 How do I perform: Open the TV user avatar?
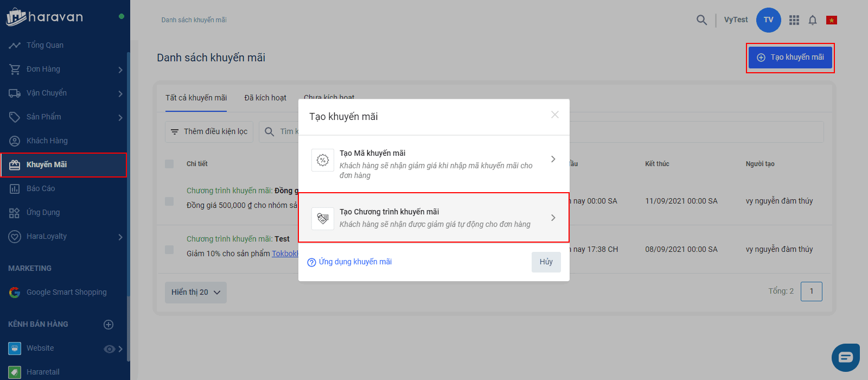[769, 20]
